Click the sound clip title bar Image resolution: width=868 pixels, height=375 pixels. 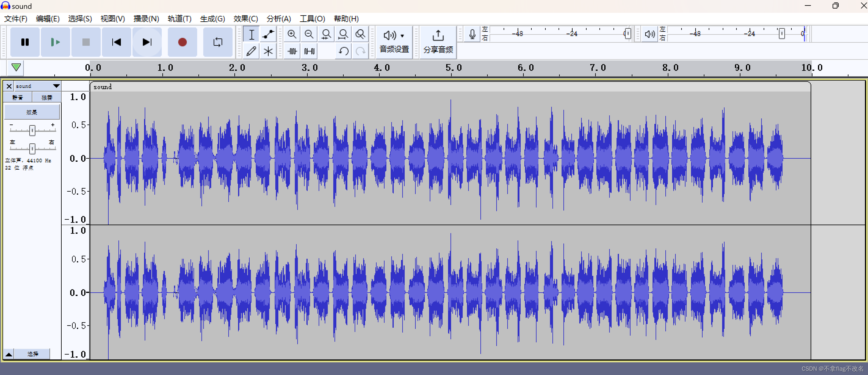pos(450,87)
